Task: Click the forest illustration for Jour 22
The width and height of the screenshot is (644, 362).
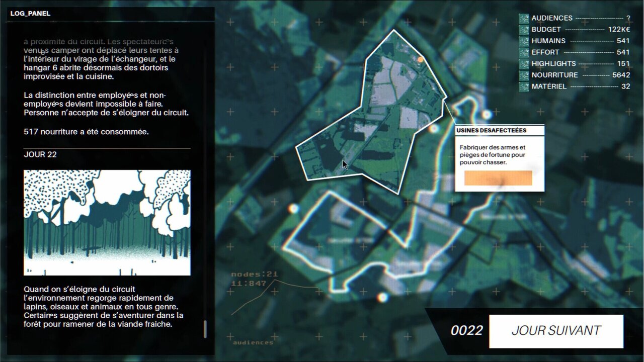Action: pyautogui.click(x=107, y=222)
